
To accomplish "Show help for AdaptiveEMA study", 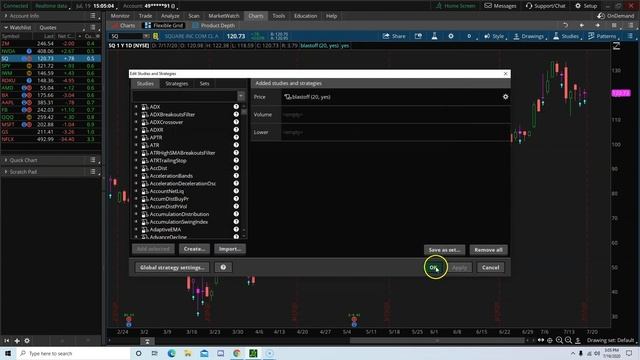I will click(236, 229).
